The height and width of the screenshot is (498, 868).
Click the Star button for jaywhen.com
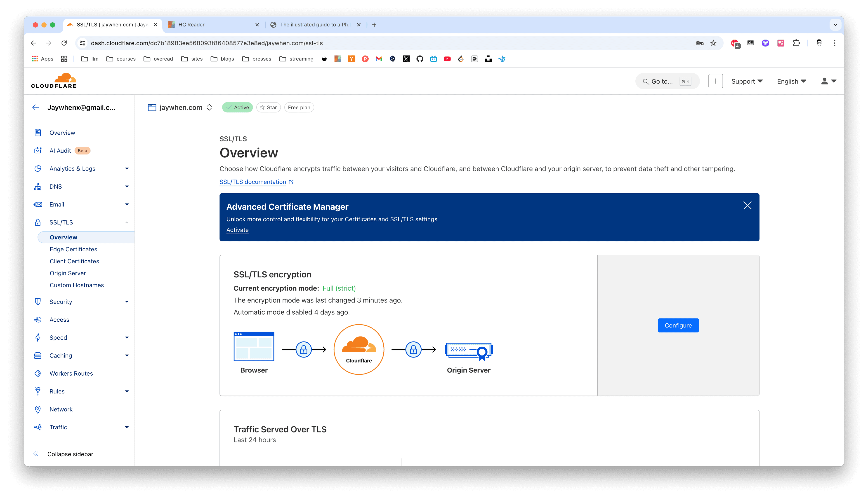(268, 107)
